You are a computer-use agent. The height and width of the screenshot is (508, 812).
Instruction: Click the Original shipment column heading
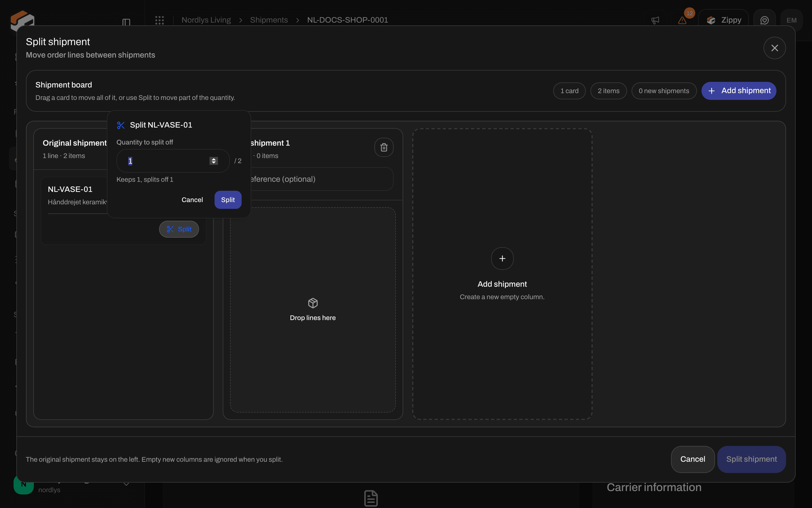point(74,143)
